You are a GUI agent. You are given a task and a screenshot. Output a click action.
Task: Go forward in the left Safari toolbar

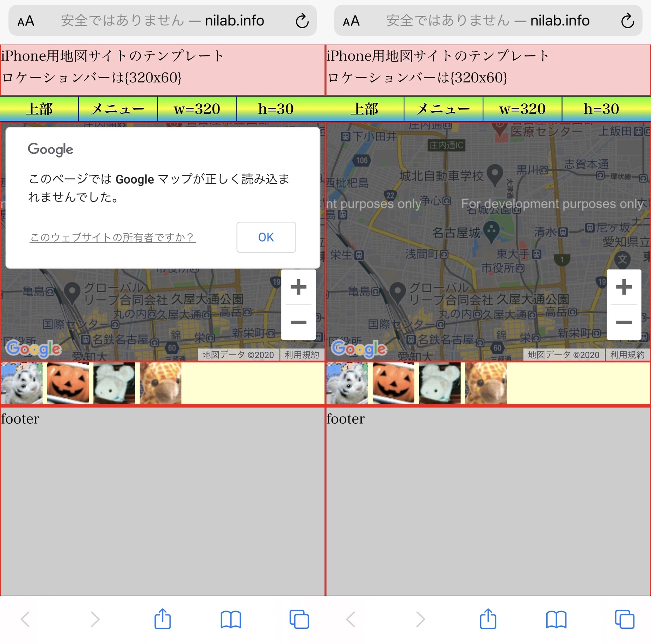point(94,619)
